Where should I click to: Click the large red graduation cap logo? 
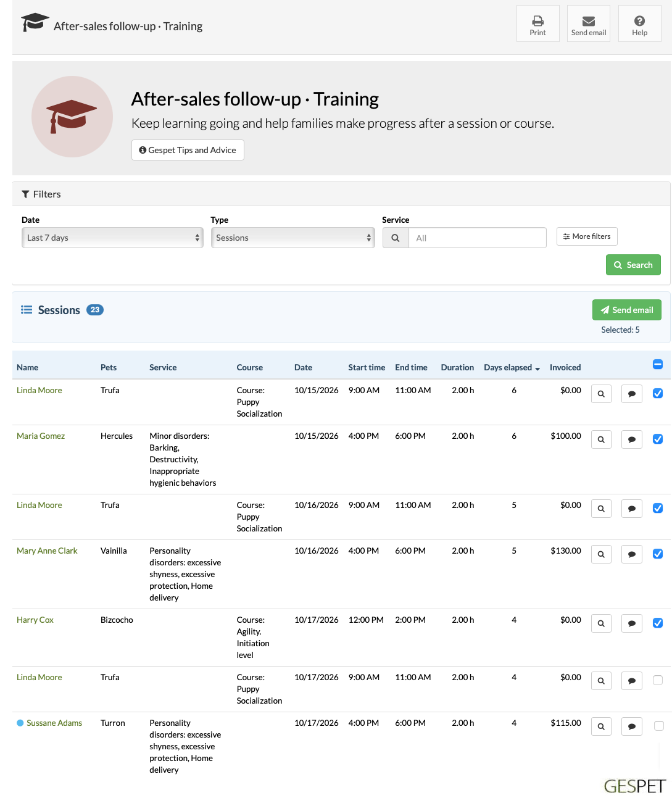tap(72, 117)
